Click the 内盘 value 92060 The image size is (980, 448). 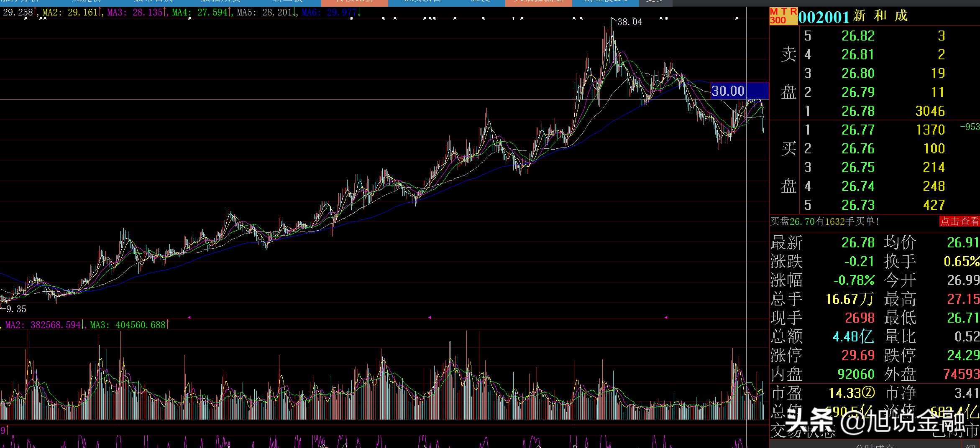click(856, 374)
